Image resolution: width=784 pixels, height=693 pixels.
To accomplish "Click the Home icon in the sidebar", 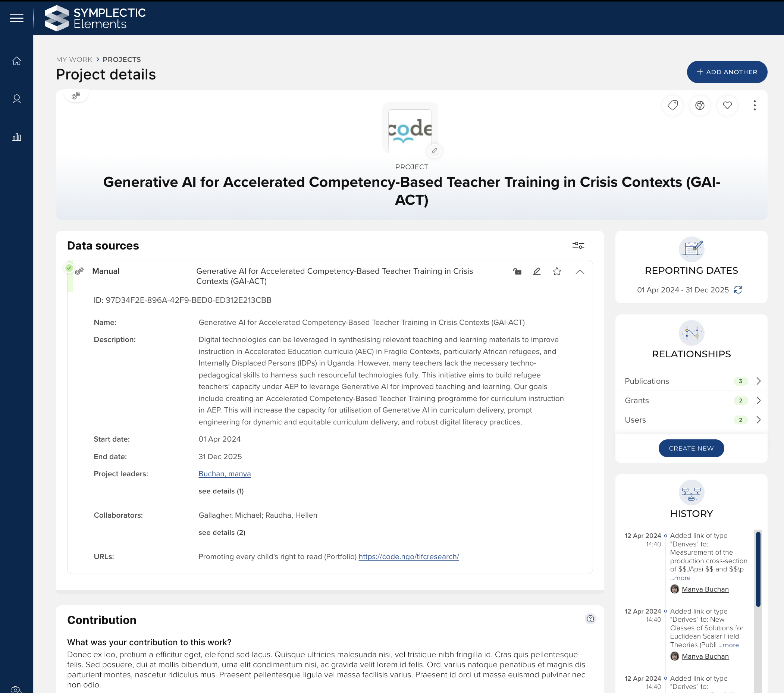I will (x=16, y=61).
